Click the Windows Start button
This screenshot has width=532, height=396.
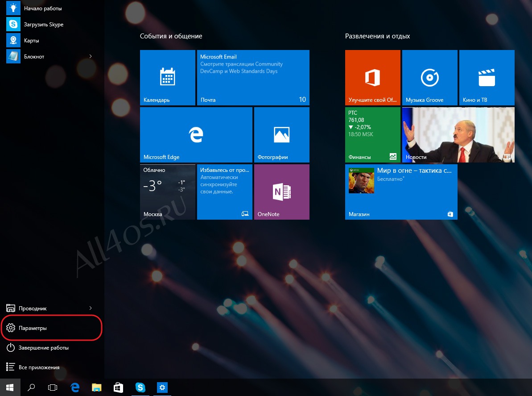click(x=10, y=388)
